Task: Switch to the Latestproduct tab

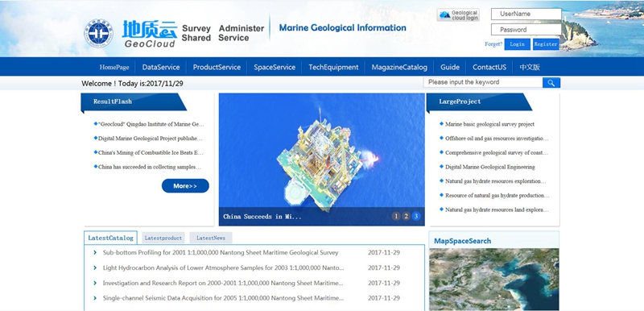Action: 163,238
